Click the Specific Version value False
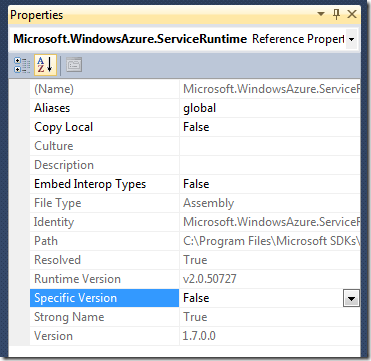Viewport: 371px width, 361px height. click(x=196, y=298)
